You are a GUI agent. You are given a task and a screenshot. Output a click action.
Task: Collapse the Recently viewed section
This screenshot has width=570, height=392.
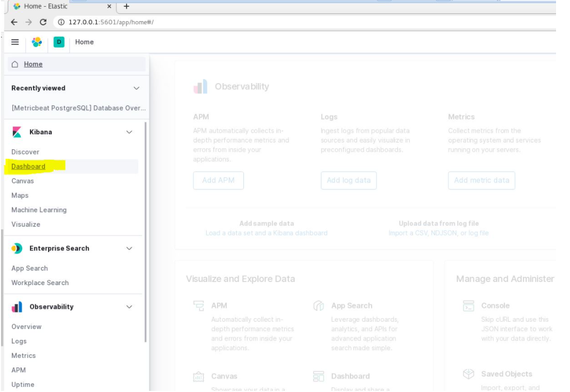click(136, 88)
